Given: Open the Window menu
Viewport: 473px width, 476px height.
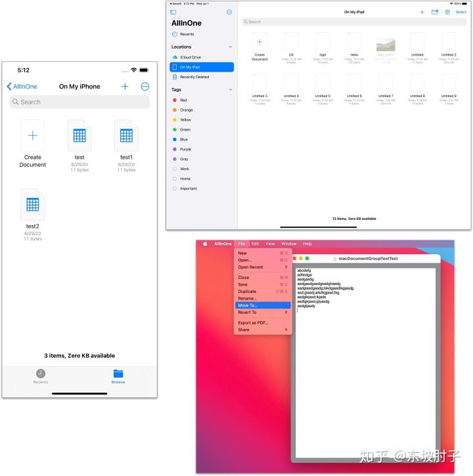Looking at the screenshot, I should pyautogui.click(x=288, y=244).
